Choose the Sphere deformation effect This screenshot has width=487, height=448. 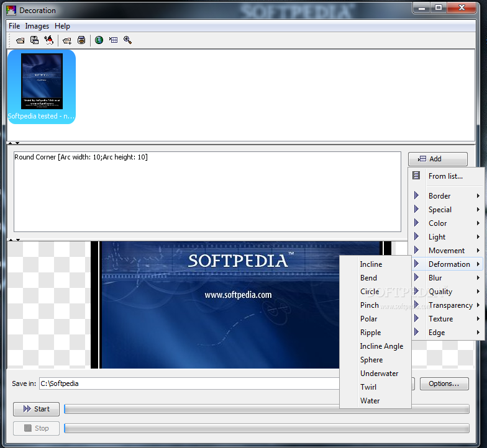pos(375,360)
